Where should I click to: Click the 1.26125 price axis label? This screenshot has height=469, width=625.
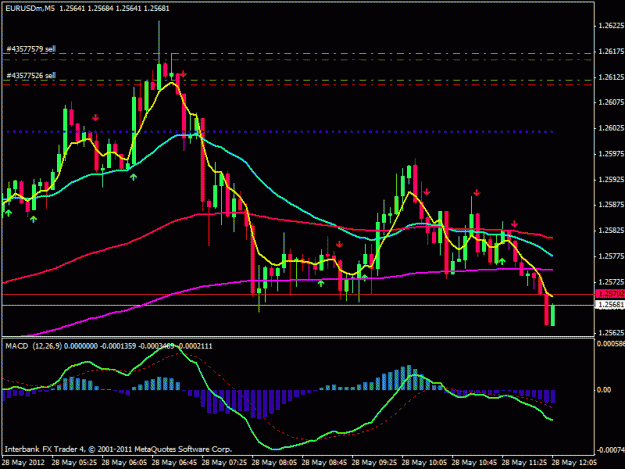click(611, 77)
